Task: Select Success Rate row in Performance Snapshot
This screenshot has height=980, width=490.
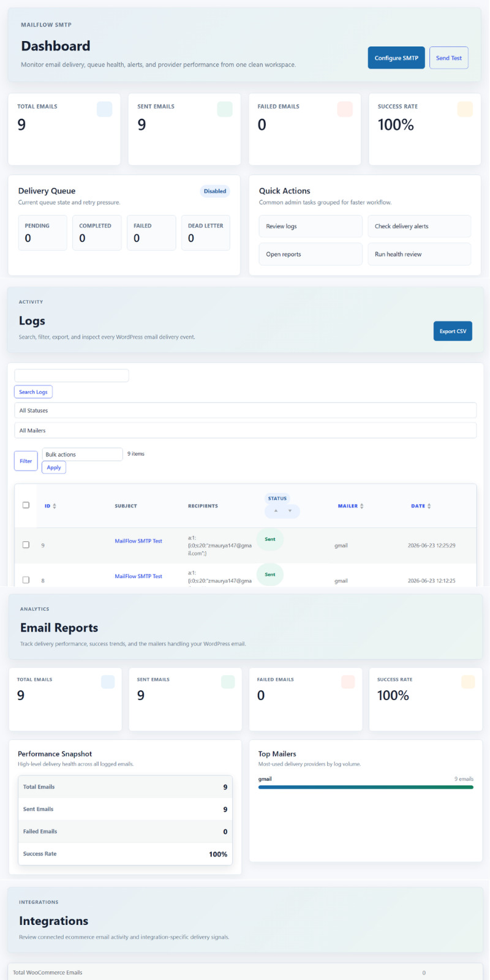Action: (x=125, y=854)
